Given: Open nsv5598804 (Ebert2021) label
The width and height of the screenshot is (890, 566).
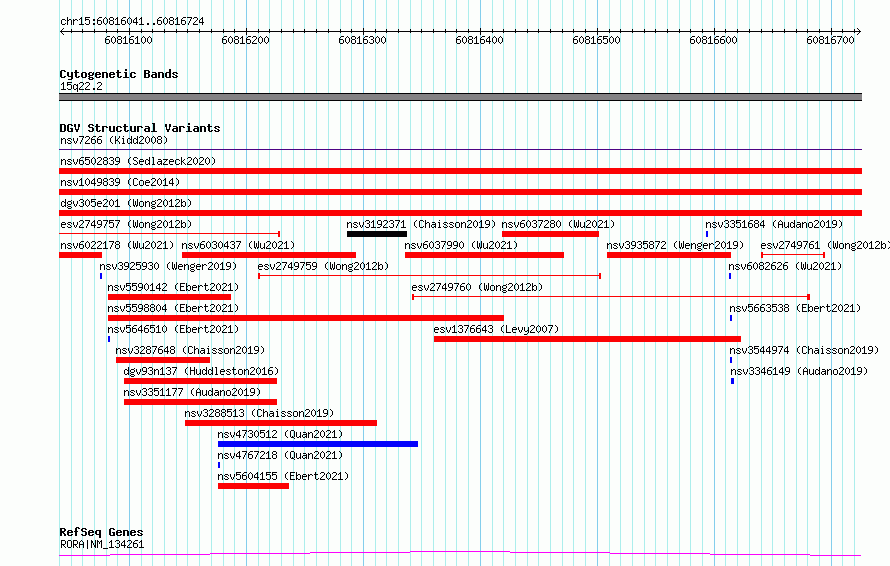Looking at the screenshot, I should [x=173, y=308].
